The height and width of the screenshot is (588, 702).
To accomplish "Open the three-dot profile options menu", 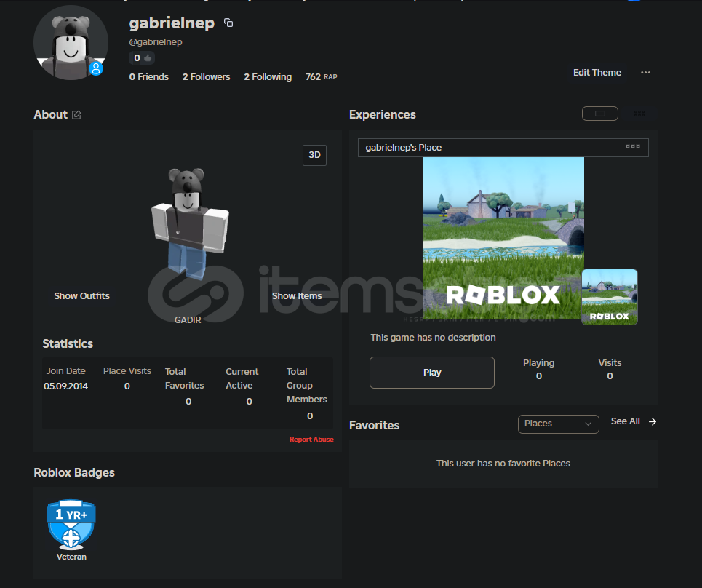I will (645, 73).
